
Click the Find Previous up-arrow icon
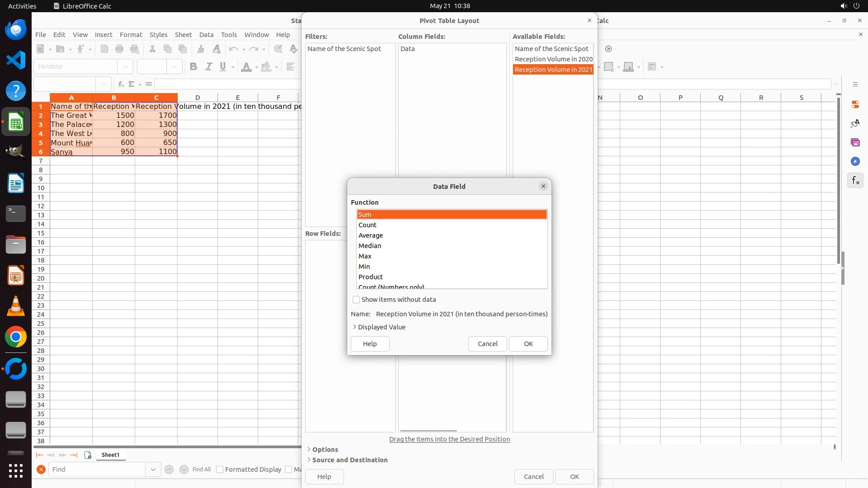169,469
